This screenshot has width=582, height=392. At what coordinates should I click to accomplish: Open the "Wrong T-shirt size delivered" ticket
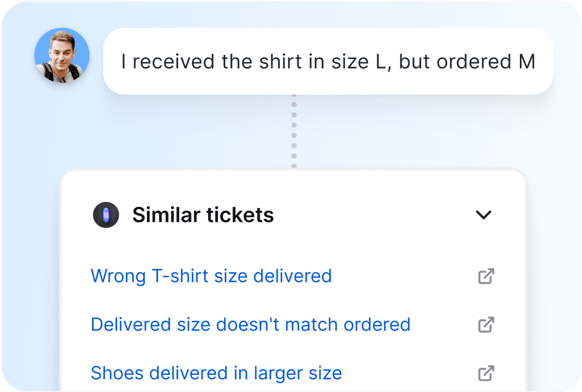211,276
